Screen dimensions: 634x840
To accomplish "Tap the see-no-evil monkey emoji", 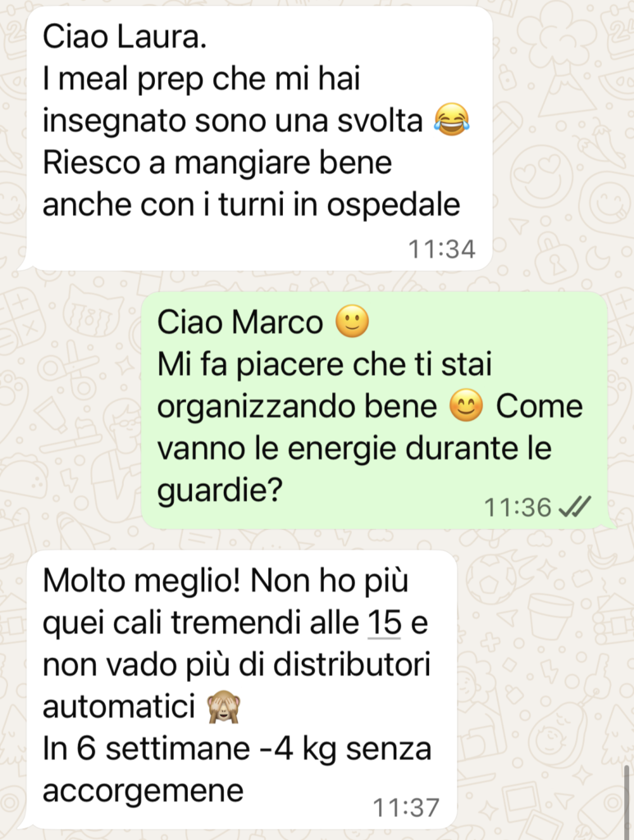I will [224, 706].
